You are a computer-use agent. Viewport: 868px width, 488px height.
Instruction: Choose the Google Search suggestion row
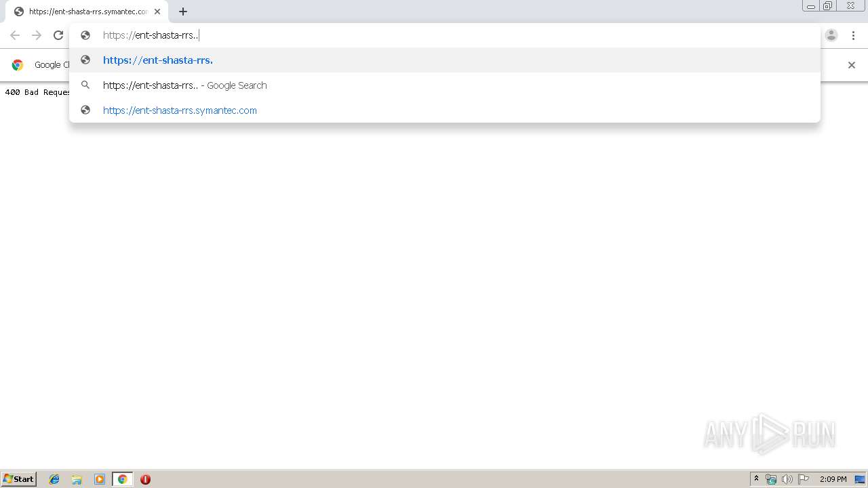(x=445, y=85)
